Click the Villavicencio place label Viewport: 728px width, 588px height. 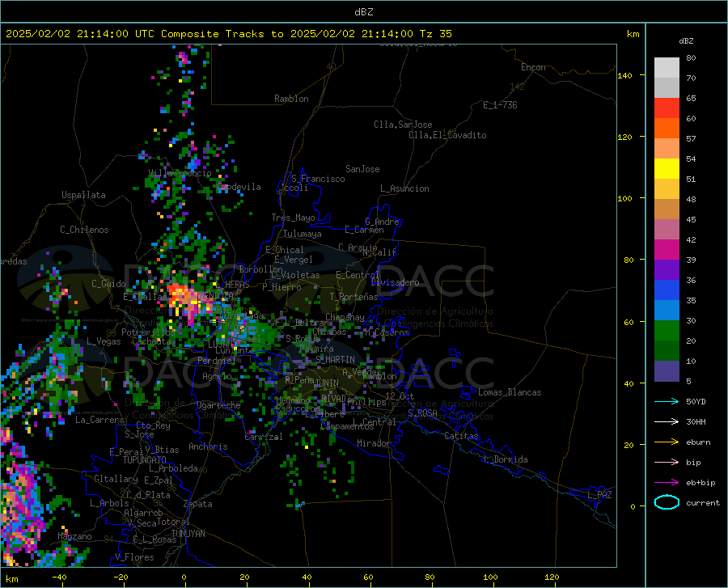click(x=180, y=173)
